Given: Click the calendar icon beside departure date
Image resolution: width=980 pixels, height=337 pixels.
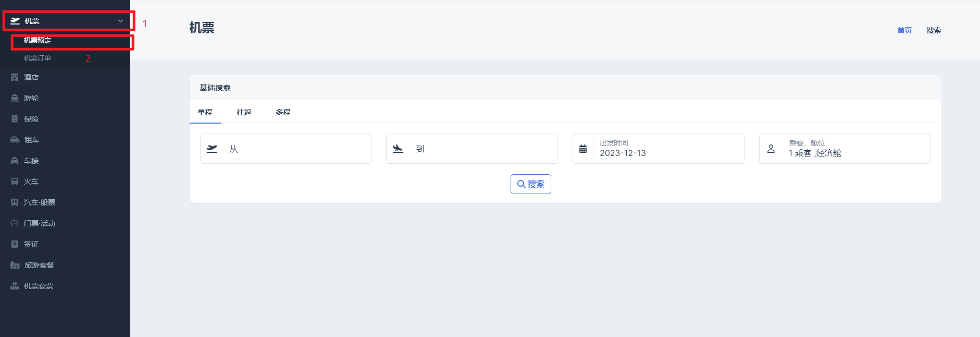Looking at the screenshot, I should pyautogui.click(x=583, y=149).
